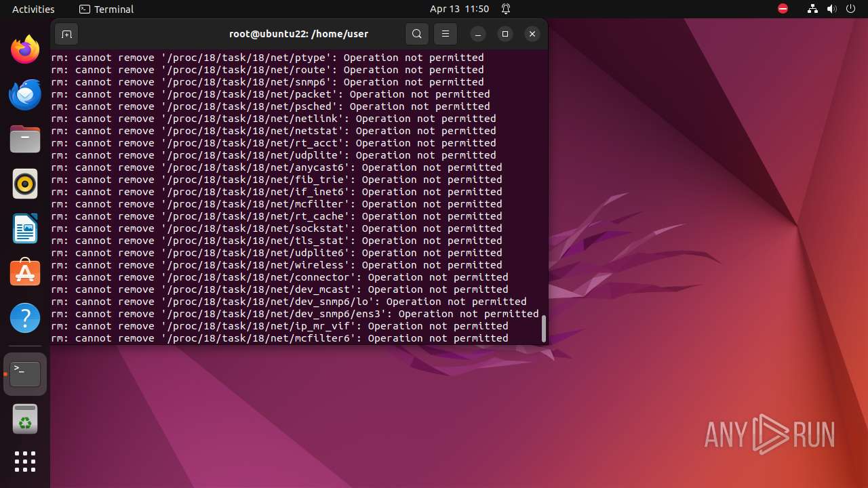Click the line containing '/net/netstat'
Viewport: 868px width, 488px height.
pos(273,131)
